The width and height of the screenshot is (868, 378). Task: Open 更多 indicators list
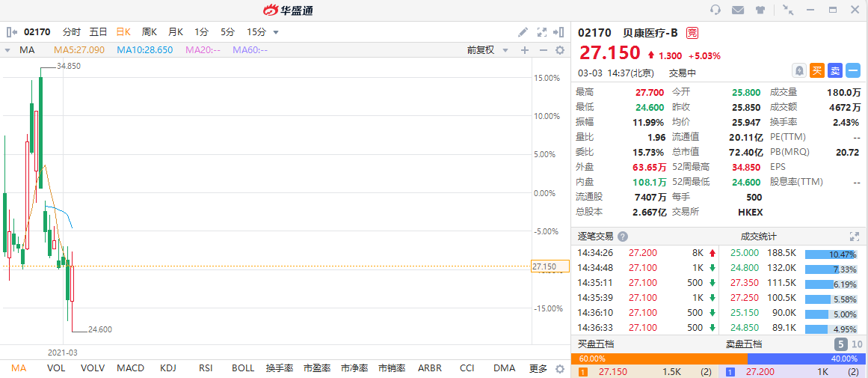tap(538, 368)
